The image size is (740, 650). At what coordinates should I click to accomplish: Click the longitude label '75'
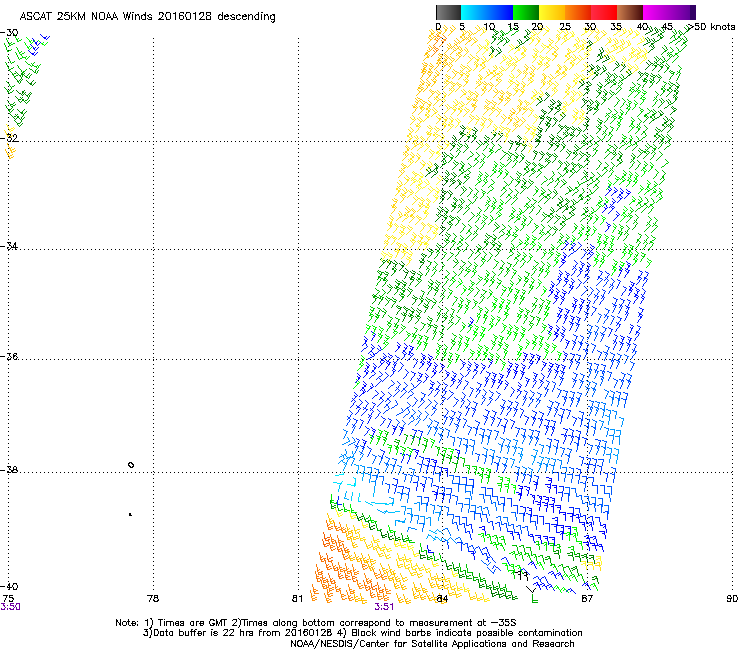point(8,599)
